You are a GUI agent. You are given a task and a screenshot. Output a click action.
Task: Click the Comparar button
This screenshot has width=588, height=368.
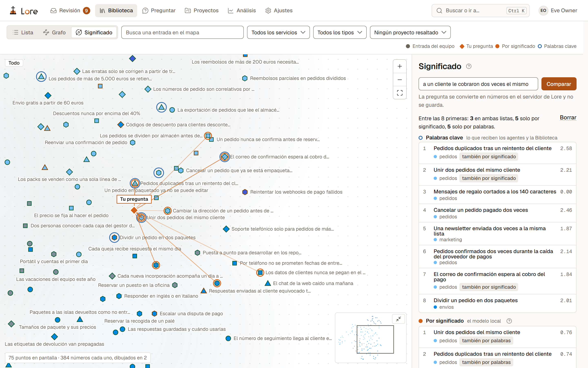pos(559,84)
